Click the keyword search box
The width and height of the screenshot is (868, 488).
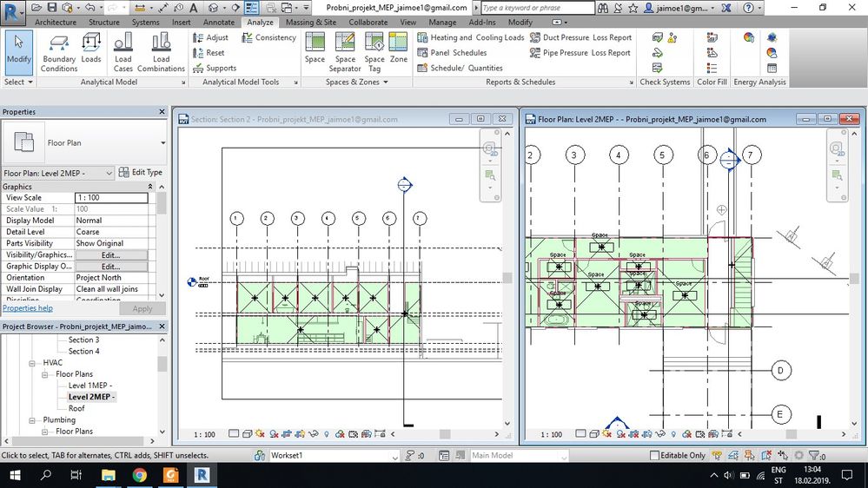point(537,8)
